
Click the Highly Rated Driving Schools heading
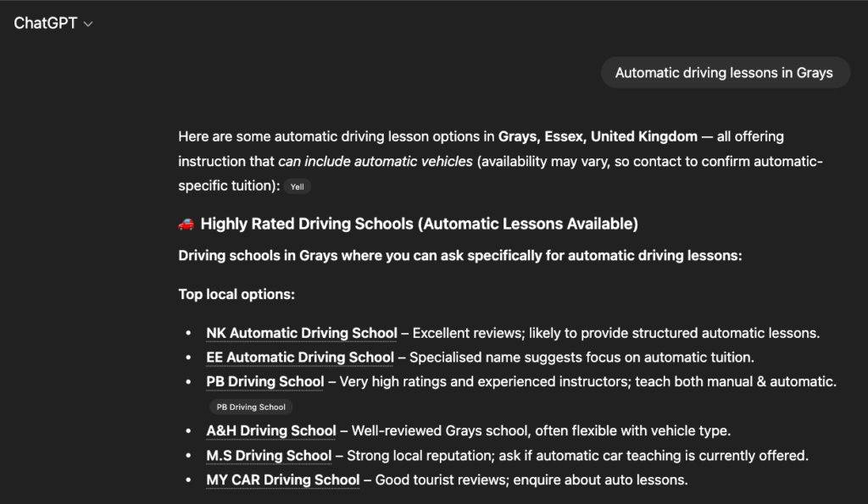(x=419, y=224)
